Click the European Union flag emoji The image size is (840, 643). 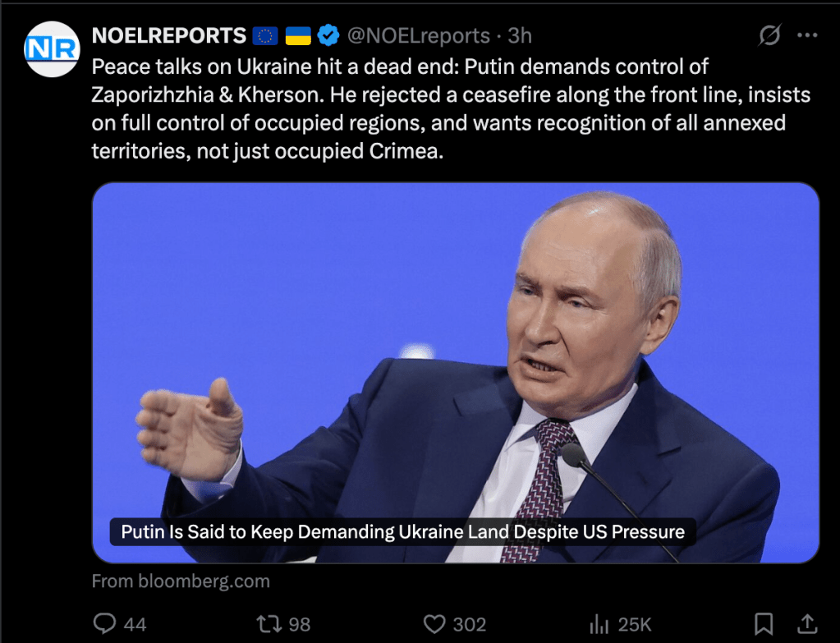click(x=265, y=36)
